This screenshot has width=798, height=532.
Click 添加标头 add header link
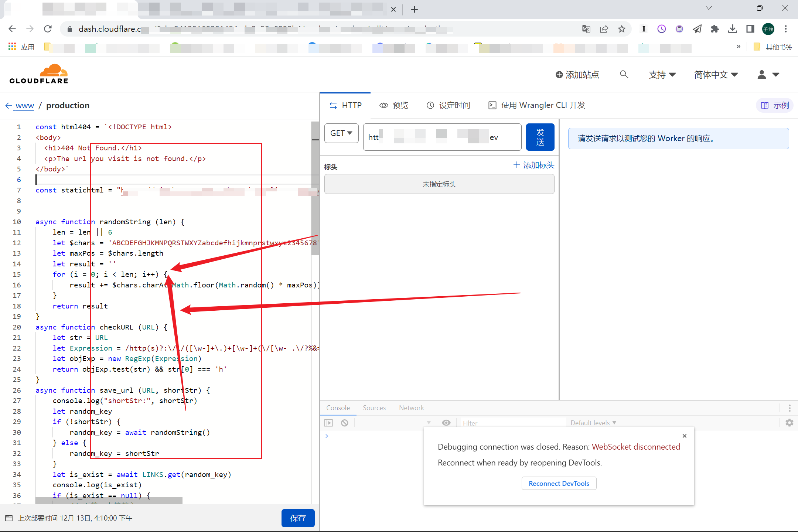click(534, 165)
